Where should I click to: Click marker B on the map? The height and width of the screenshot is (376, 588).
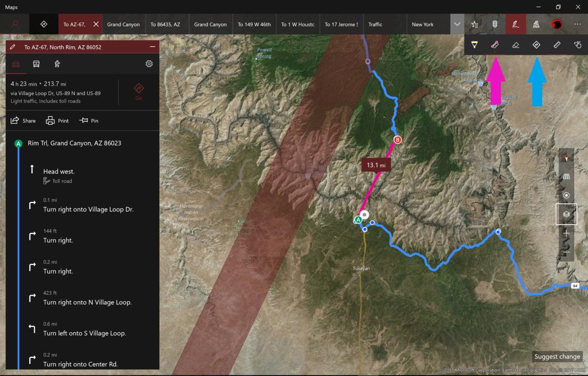point(397,140)
